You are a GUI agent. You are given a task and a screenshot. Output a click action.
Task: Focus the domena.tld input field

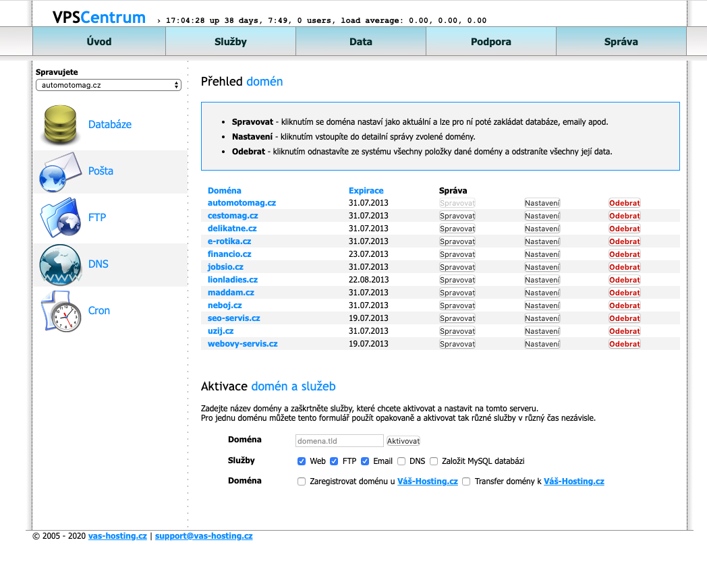click(x=339, y=441)
